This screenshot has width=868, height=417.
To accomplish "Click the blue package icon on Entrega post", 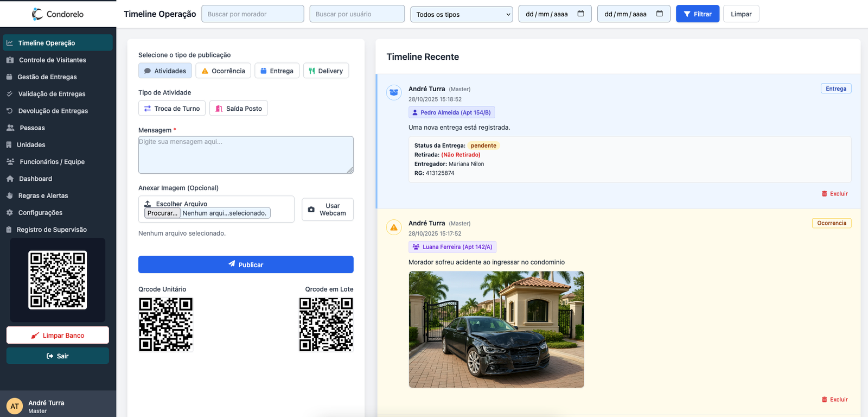I will [x=394, y=93].
